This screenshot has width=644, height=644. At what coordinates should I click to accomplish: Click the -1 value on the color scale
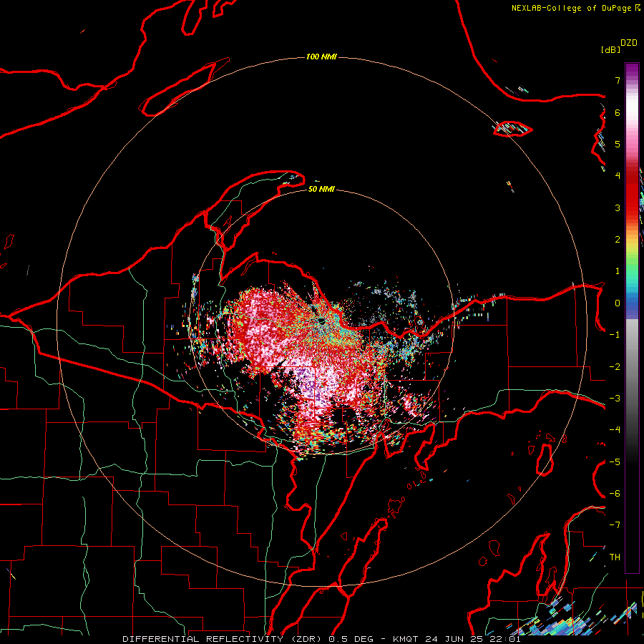(615, 335)
